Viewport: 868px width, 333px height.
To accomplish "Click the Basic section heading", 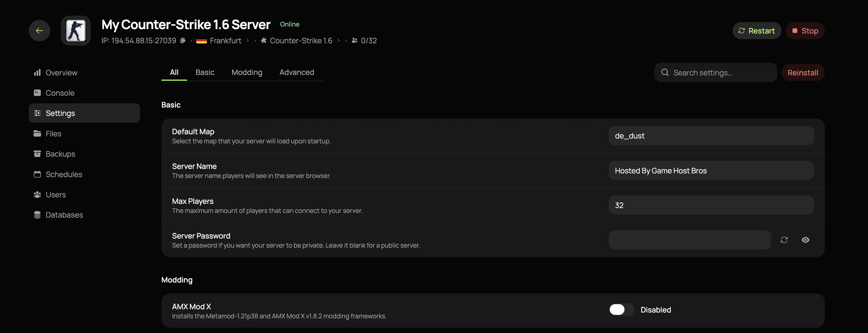I will (x=171, y=105).
